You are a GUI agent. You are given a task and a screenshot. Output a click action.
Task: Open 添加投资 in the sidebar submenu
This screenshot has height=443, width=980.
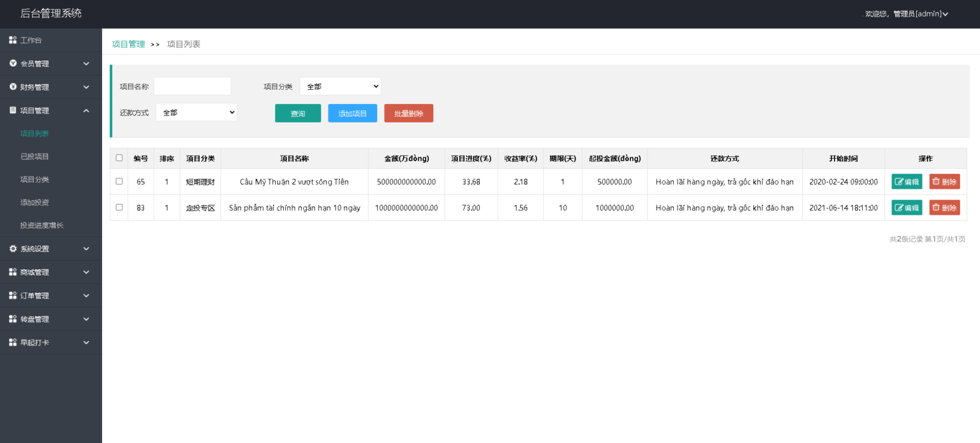click(34, 202)
